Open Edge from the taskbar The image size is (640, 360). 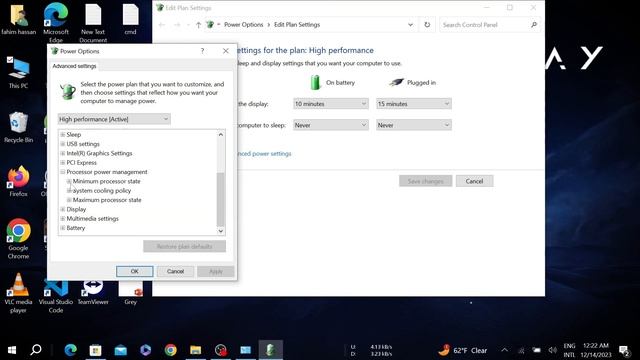71,350
